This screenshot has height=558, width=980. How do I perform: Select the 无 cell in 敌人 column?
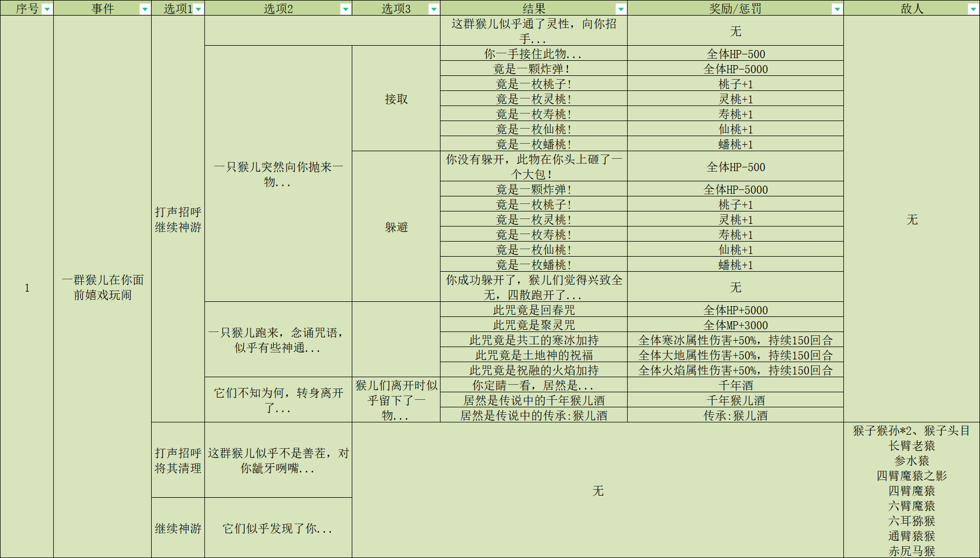[x=912, y=219]
